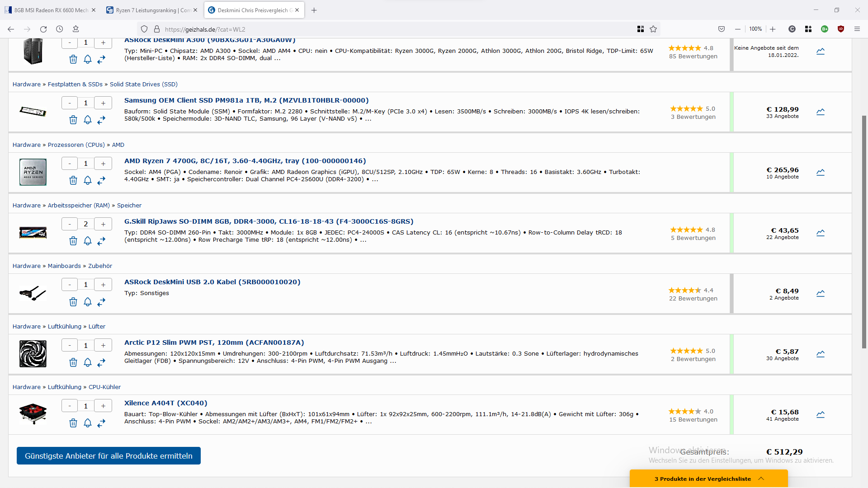The width and height of the screenshot is (868, 488).
Task: Open AMD Ryzen 7 4700G product link
Action: click(x=245, y=161)
